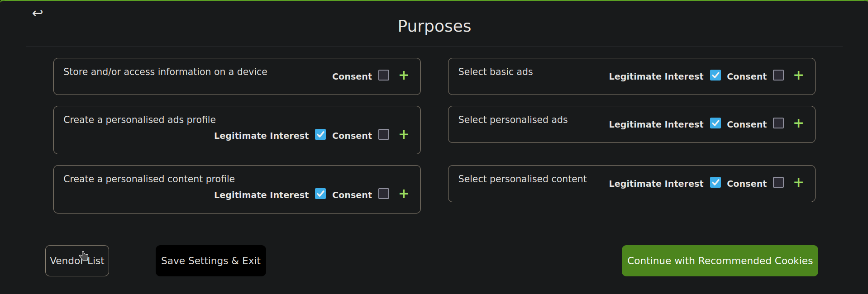The width and height of the screenshot is (868, 294).
Task: Tick Consent for Create personalised ads profile
Action: point(384,134)
